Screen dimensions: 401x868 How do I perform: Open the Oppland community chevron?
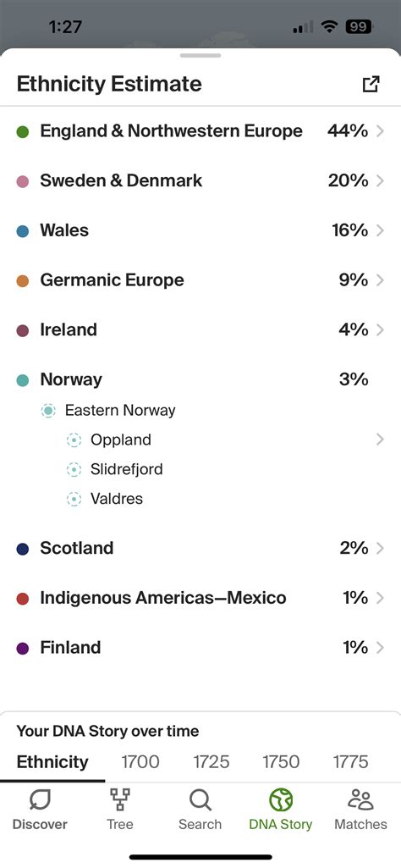(380, 440)
